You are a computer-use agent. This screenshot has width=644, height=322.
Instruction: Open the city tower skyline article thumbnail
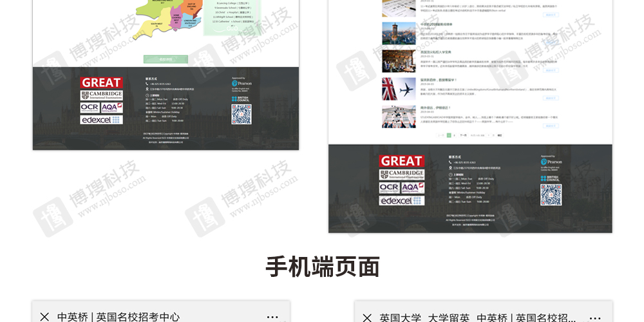pyautogui.click(x=399, y=33)
